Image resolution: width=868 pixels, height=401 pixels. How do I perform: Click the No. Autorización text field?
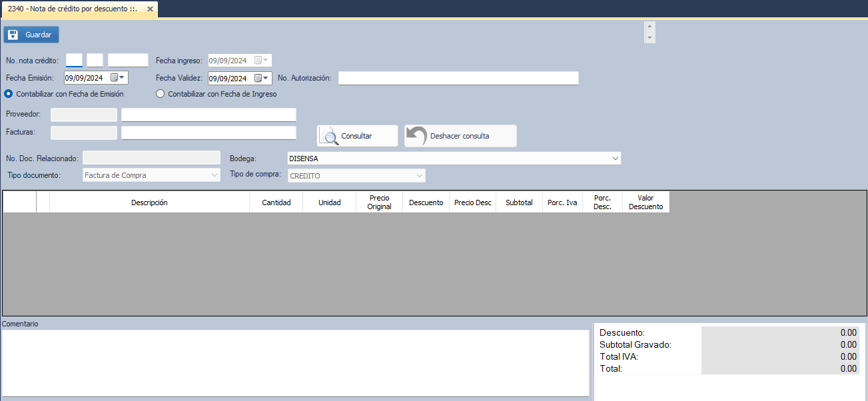458,78
